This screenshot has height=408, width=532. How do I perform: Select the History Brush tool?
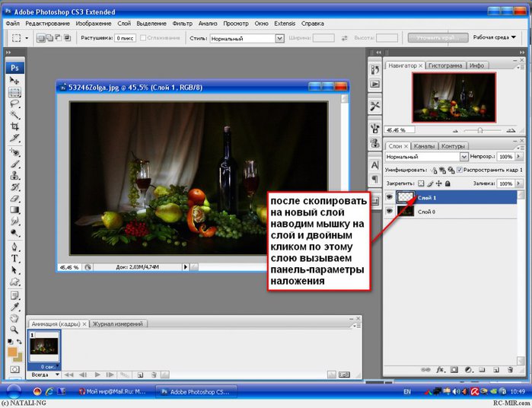14,186
